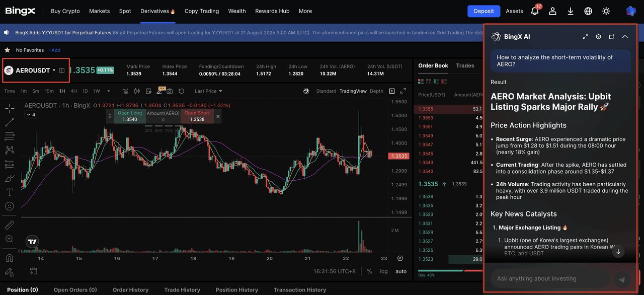Click Open Short button on chart

pyautogui.click(x=197, y=116)
